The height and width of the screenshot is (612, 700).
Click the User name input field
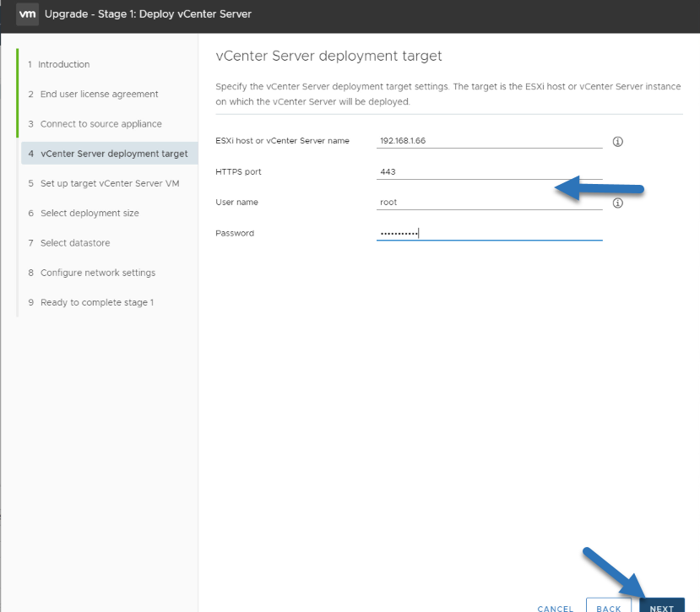pyautogui.click(x=489, y=203)
